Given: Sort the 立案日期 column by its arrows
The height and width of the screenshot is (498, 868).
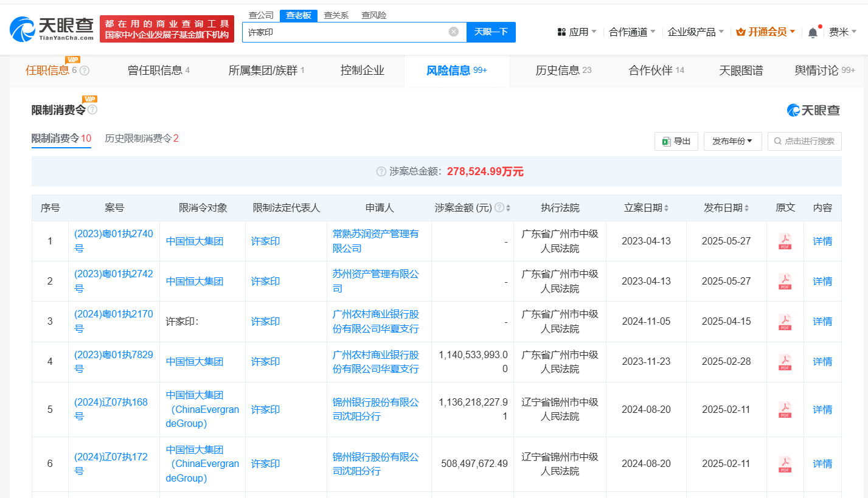Looking at the screenshot, I should click(x=666, y=207).
